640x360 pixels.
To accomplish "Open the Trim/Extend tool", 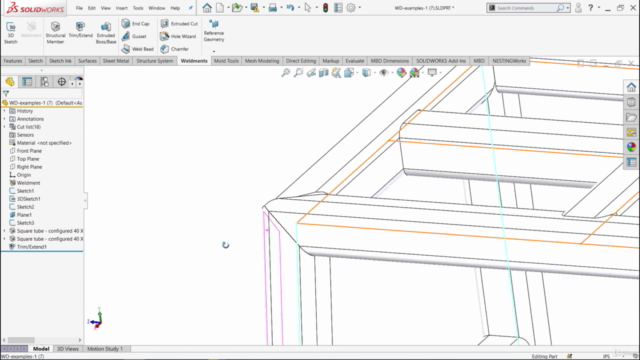I will click(x=80, y=30).
